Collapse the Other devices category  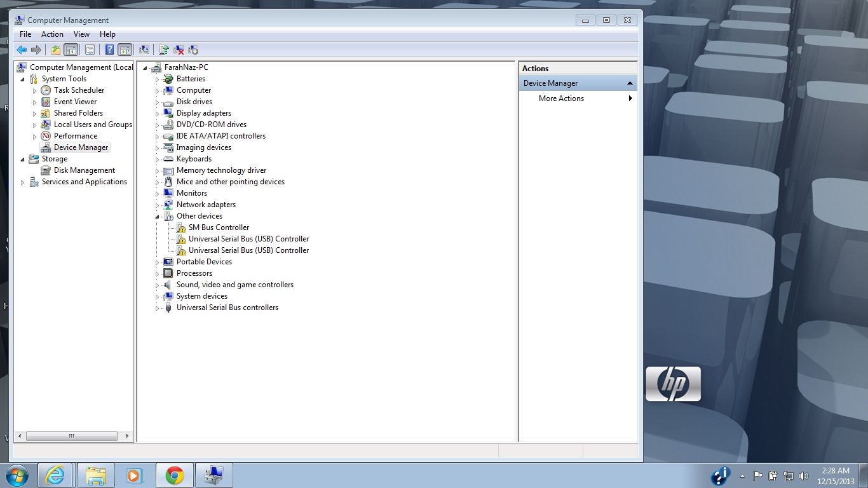click(x=157, y=217)
